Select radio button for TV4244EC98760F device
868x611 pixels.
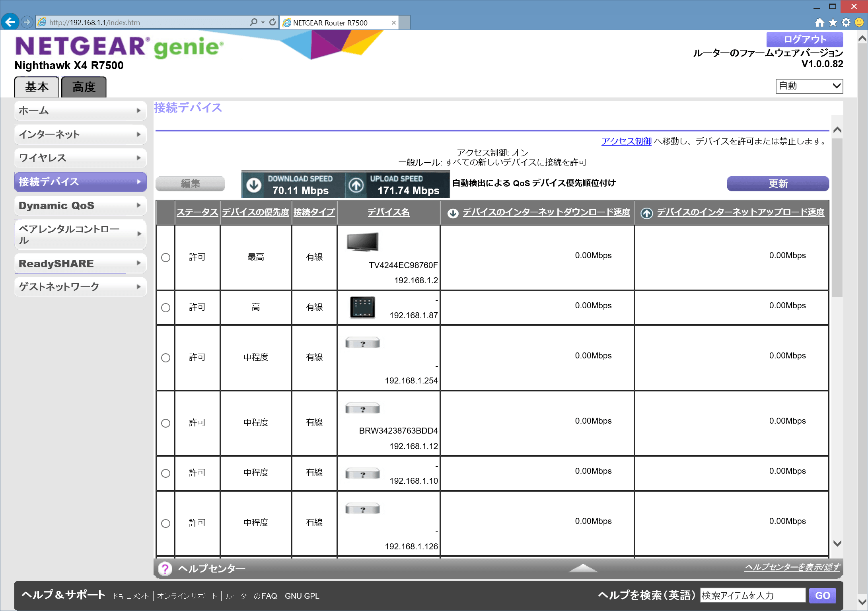point(165,257)
